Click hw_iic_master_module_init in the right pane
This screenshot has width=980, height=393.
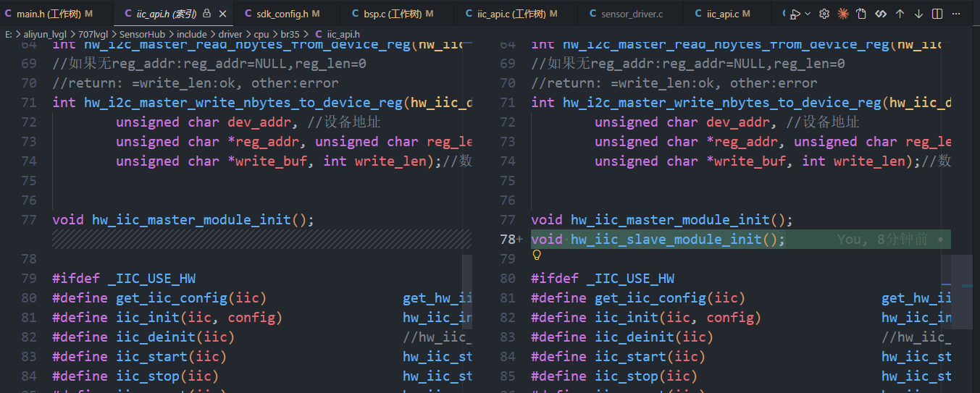click(670, 220)
